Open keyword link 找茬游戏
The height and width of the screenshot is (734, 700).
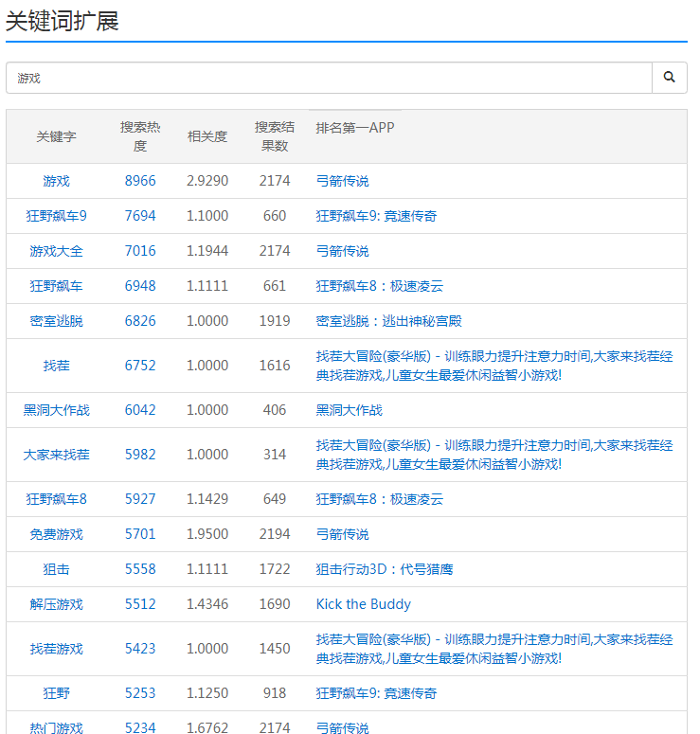[x=56, y=649]
